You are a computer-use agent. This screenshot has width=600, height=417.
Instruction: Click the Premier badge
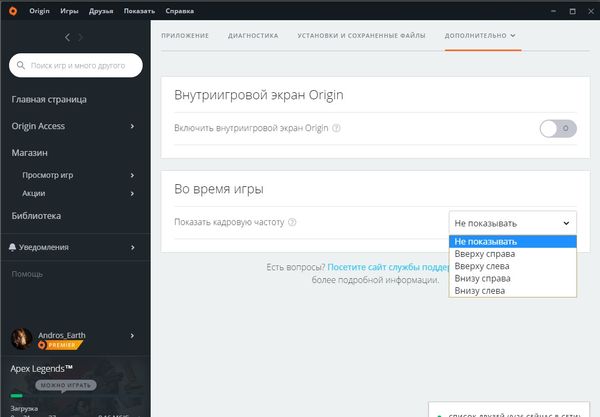[x=60, y=345]
